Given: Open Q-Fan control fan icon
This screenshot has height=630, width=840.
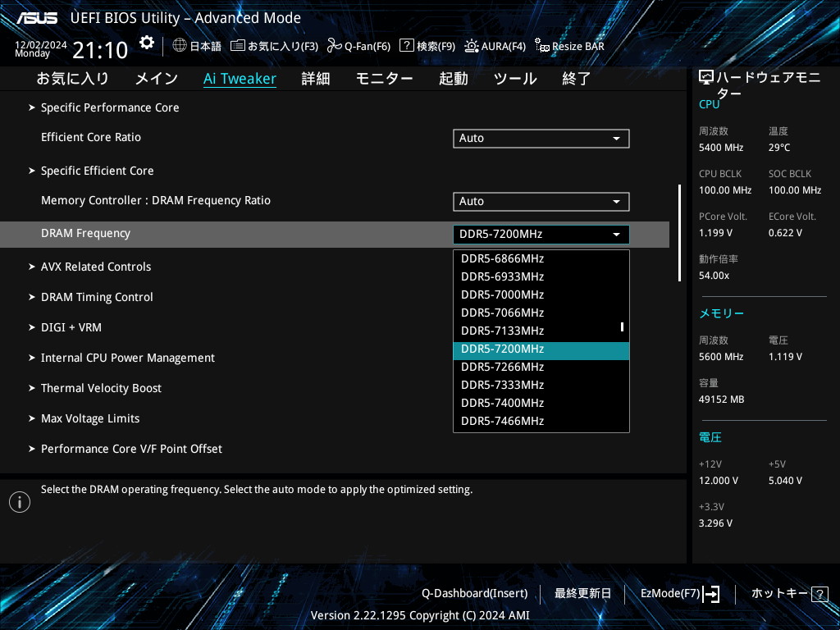Looking at the screenshot, I should [x=335, y=46].
